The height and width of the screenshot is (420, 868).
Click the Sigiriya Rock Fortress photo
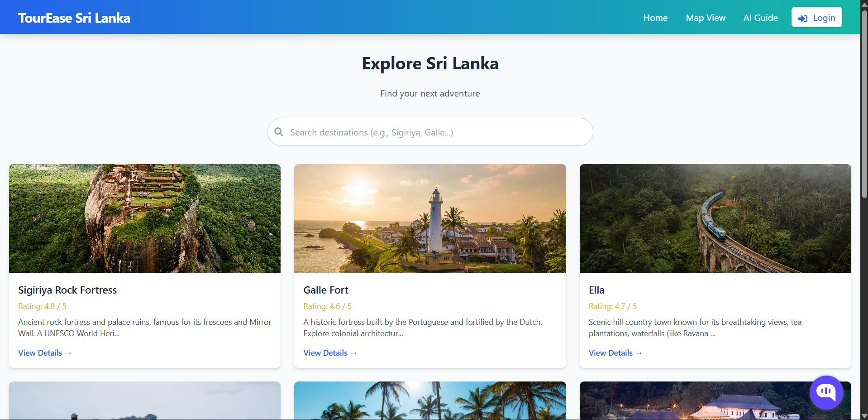144,218
